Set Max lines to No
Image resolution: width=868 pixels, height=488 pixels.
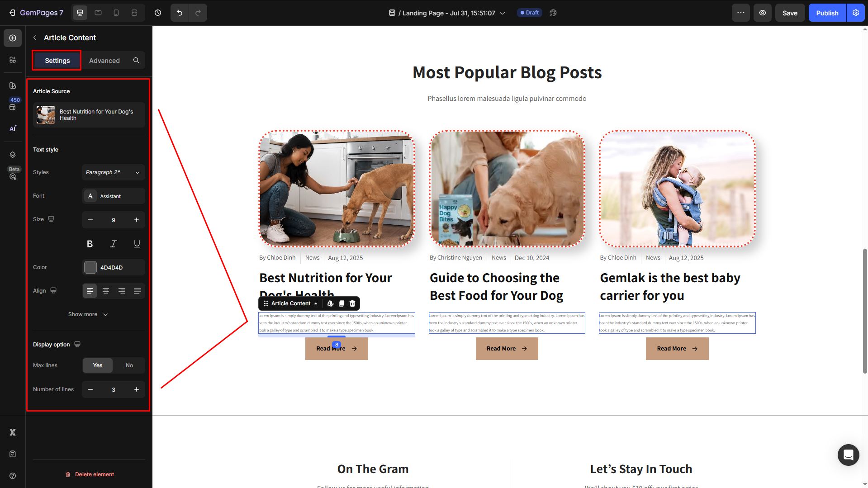[x=129, y=365]
